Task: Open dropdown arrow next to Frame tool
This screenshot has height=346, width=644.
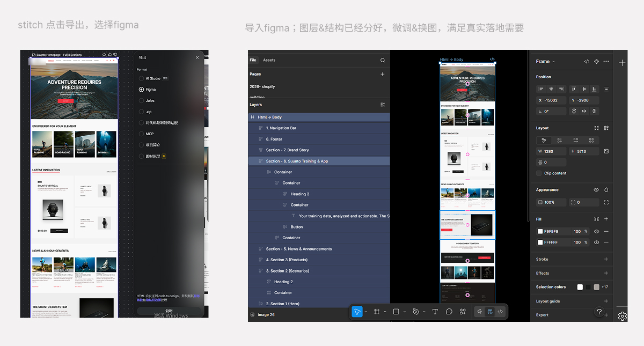Action: coord(385,312)
